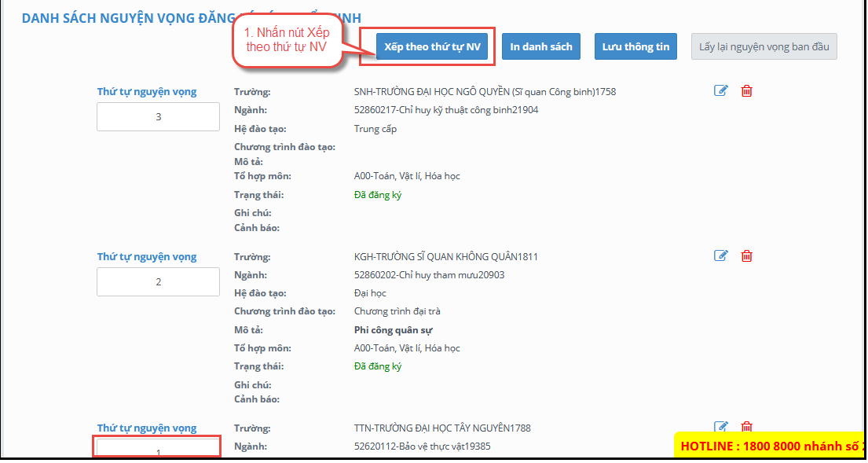Screen dimensions: 868x463
Task: Click Lấy lại nguyện vọng ban đầu
Action: point(764,46)
